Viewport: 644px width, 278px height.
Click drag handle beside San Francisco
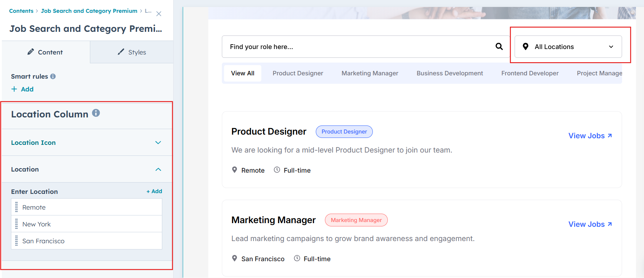coord(16,241)
